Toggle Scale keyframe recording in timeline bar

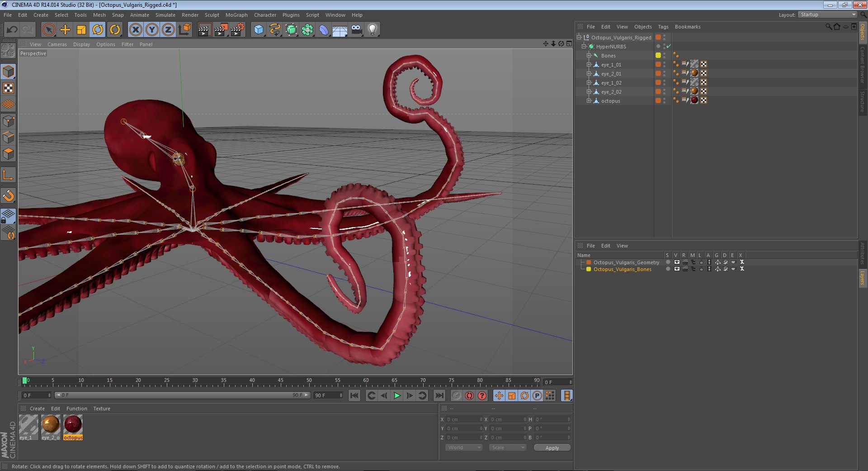coord(512,395)
